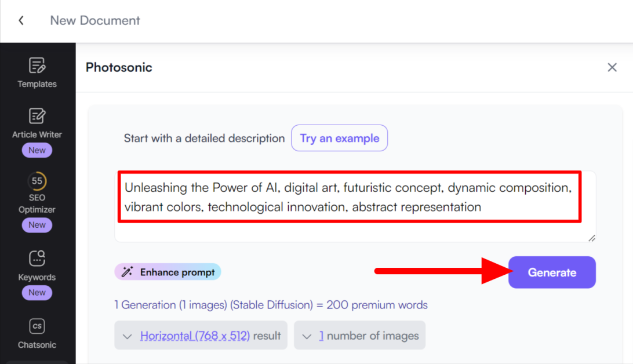Click the New Document title
Screen dimensions: 633x364
(x=95, y=21)
